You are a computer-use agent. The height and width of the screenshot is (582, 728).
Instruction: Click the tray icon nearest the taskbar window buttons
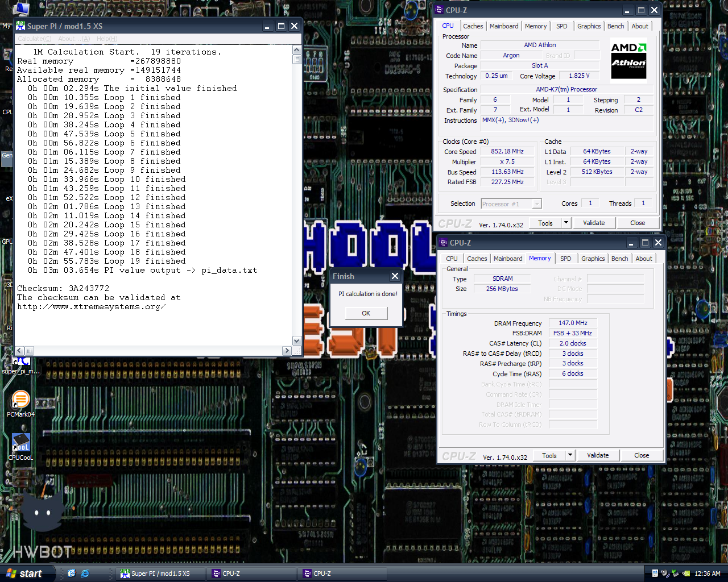pos(655,573)
